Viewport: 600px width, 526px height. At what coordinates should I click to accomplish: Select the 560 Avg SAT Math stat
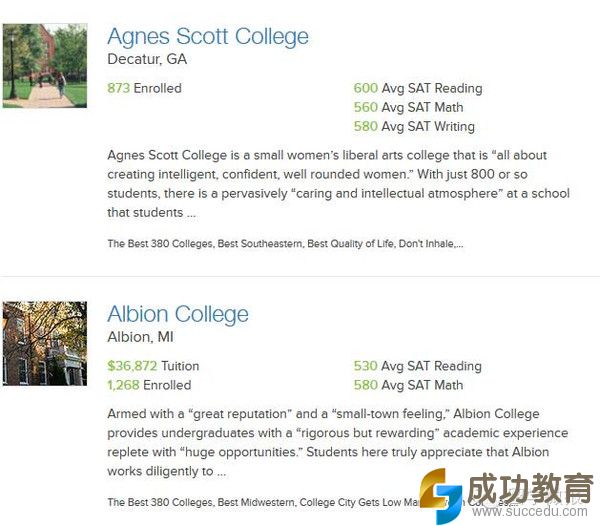(408, 107)
